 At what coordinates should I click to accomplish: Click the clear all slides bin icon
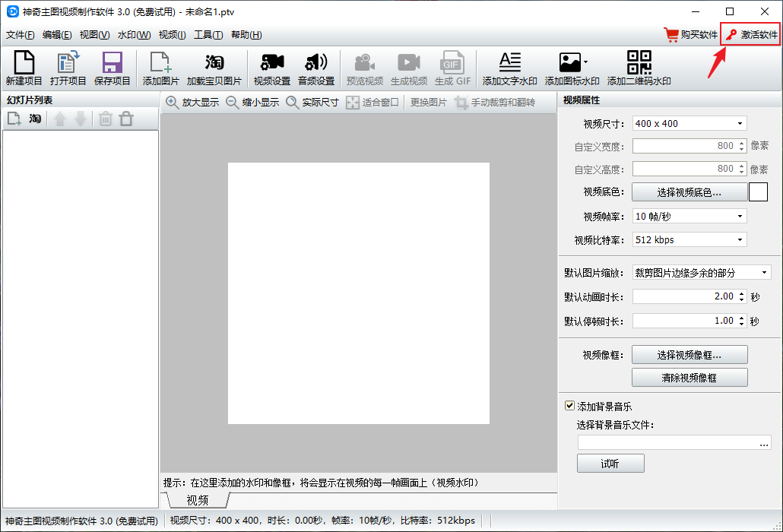[x=126, y=119]
